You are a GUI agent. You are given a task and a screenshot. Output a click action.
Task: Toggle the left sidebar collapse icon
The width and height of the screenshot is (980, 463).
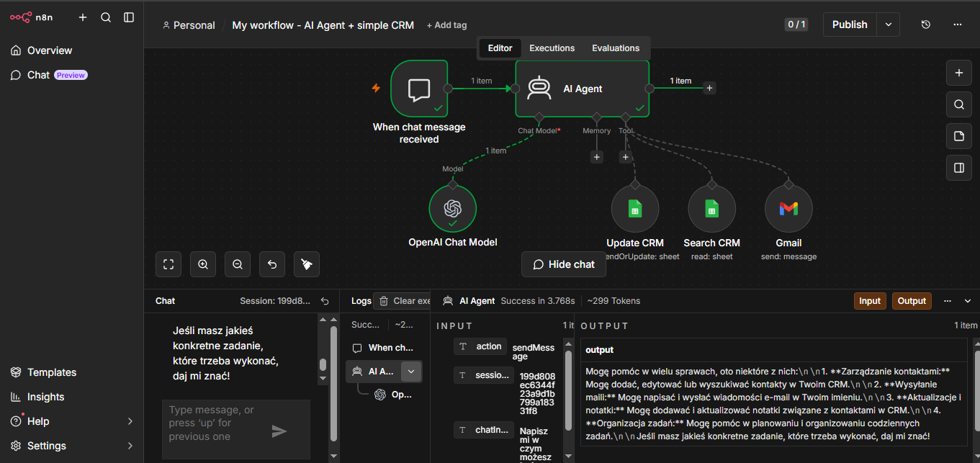[129, 17]
